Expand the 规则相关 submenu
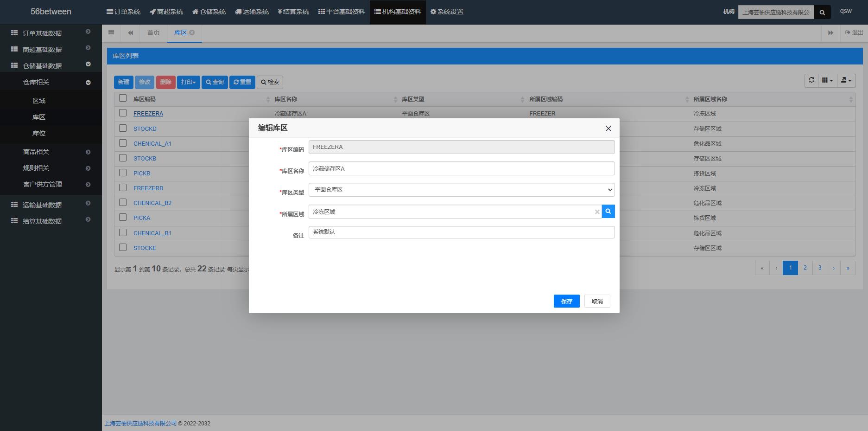Screen dimensions: 868x431 (x=51, y=168)
